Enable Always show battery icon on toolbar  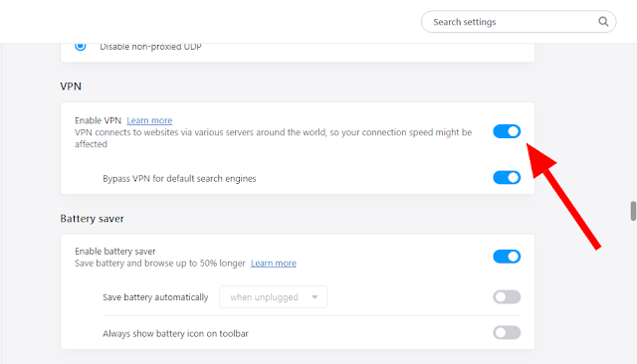[x=507, y=333]
